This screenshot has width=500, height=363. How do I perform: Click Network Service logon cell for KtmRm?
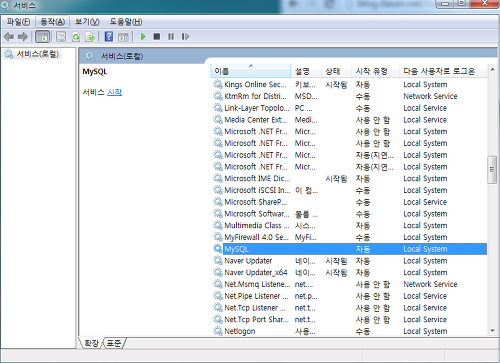[430, 96]
